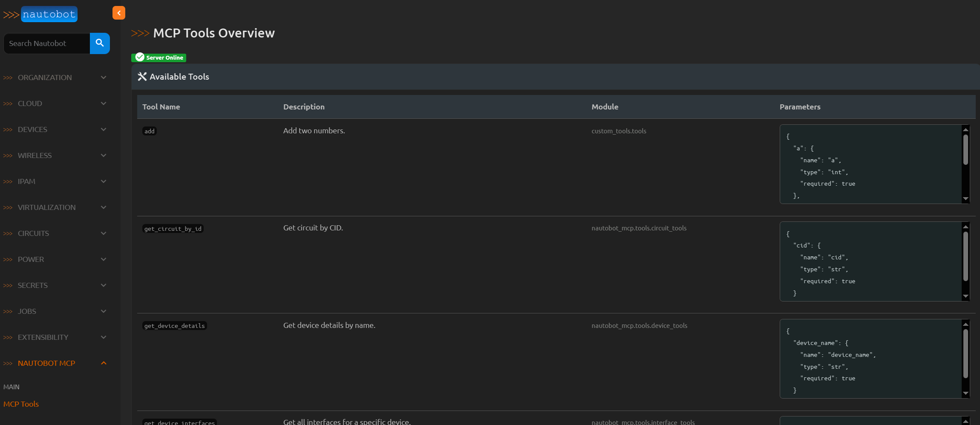Viewport: 980px width, 425px height.
Task: Expand the Power menu chevron
Action: pos(104,259)
